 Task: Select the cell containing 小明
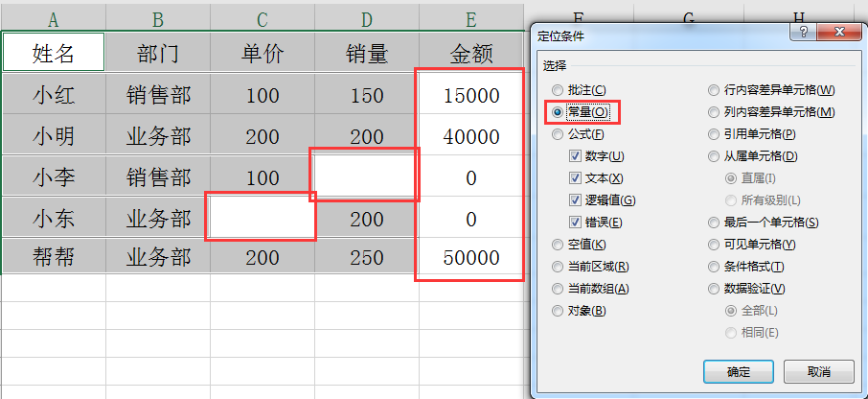coord(53,135)
